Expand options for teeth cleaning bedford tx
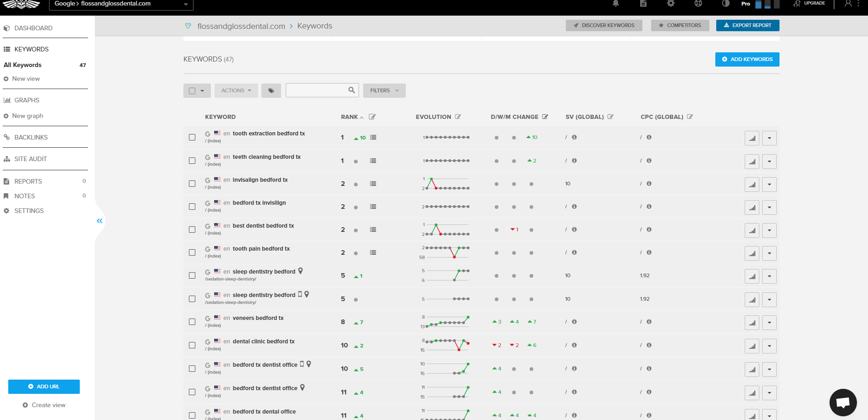The width and height of the screenshot is (868, 420). pos(769,162)
